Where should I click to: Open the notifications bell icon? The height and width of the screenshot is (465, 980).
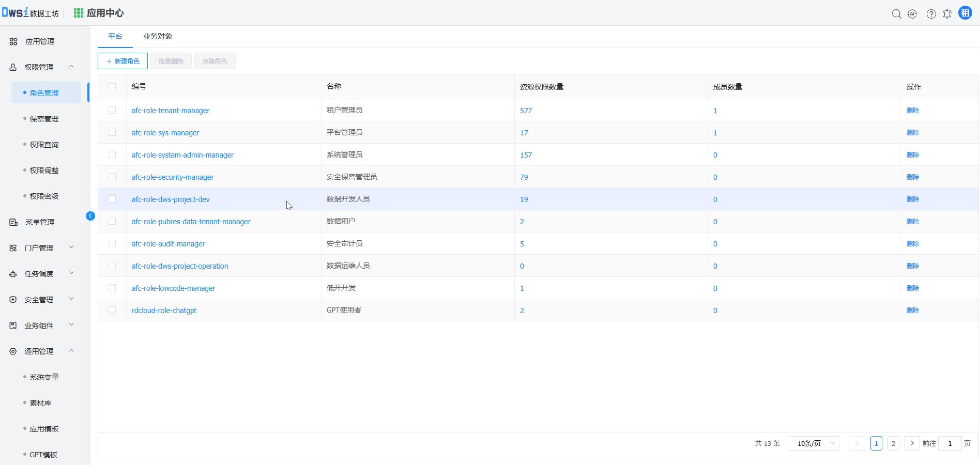(947, 14)
